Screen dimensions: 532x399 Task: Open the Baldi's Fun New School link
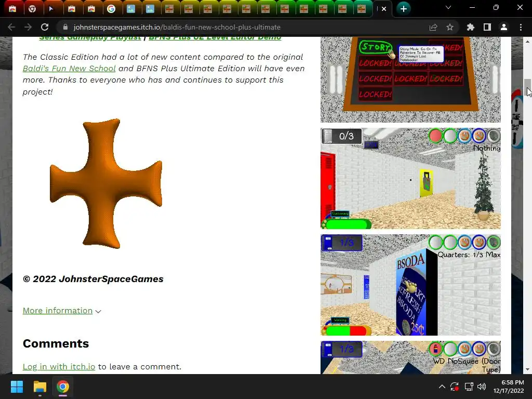click(69, 69)
